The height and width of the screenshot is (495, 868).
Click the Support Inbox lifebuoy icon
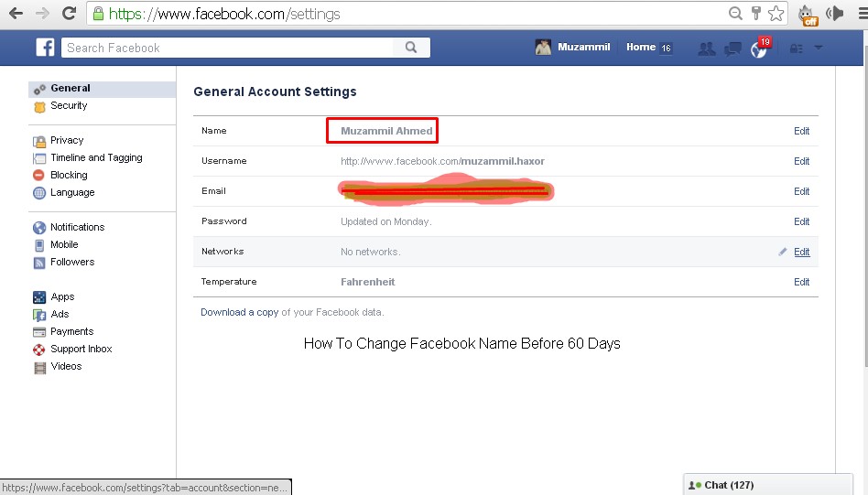39,350
